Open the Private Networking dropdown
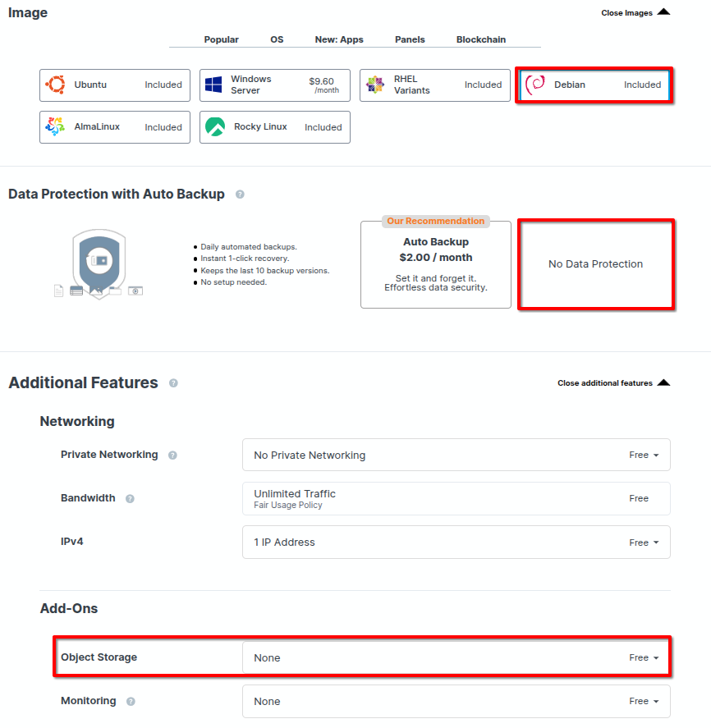 [x=456, y=455]
